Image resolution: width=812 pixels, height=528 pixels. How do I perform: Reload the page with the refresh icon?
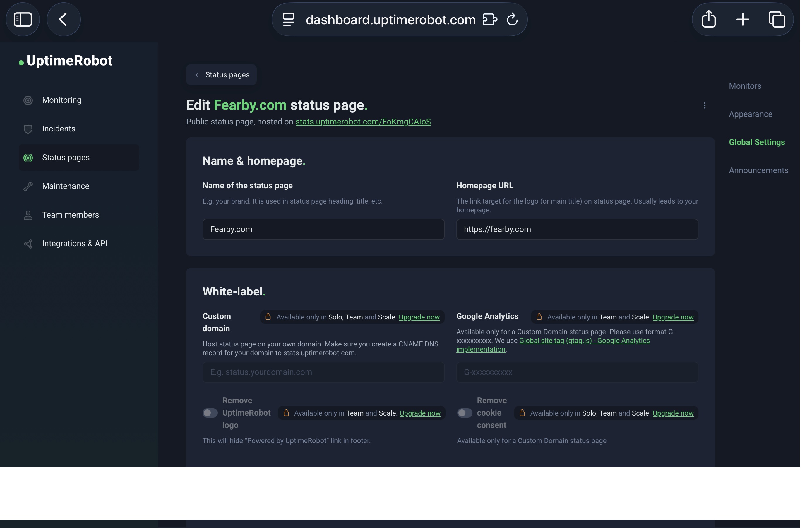click(512, 19)
